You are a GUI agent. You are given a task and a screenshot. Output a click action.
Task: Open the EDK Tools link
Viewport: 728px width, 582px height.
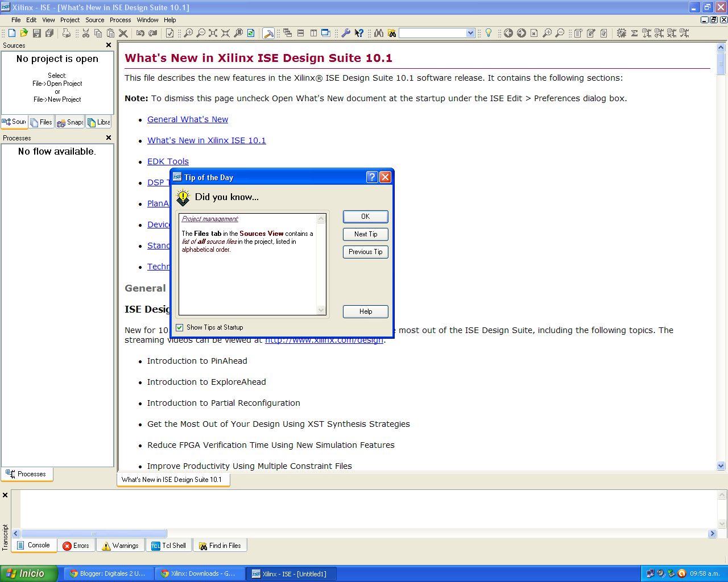(x=168, y=161)
